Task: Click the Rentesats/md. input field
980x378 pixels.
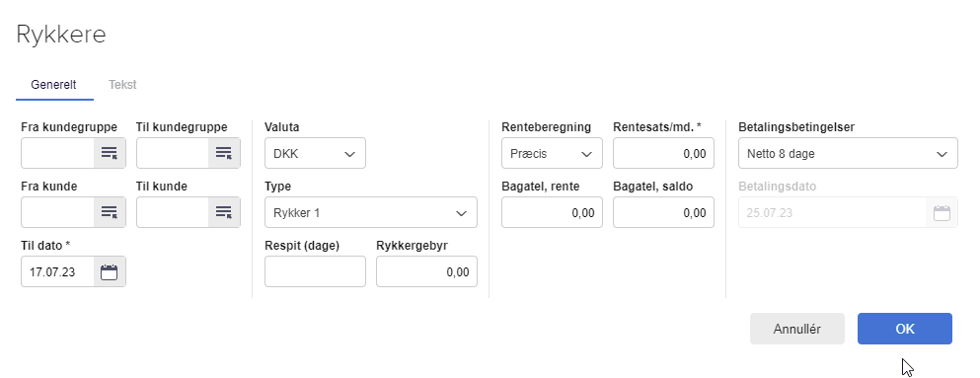Action: [x=663, y=153]
